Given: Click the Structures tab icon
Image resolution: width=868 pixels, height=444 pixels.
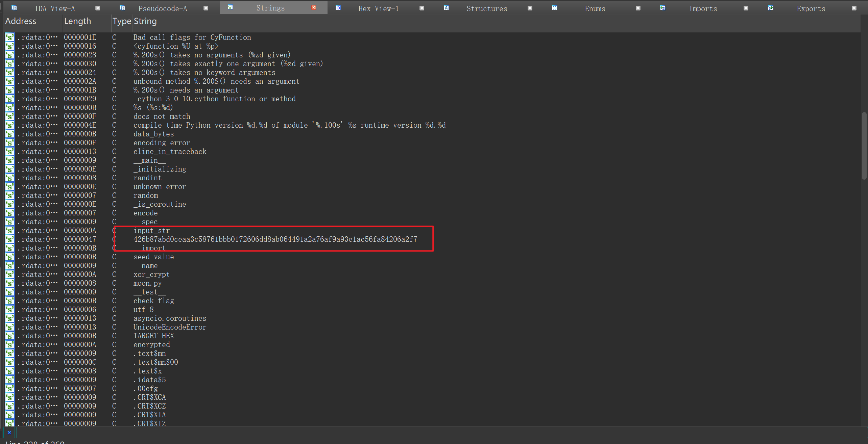Looking at the screenshot, I should coord(446,8).
